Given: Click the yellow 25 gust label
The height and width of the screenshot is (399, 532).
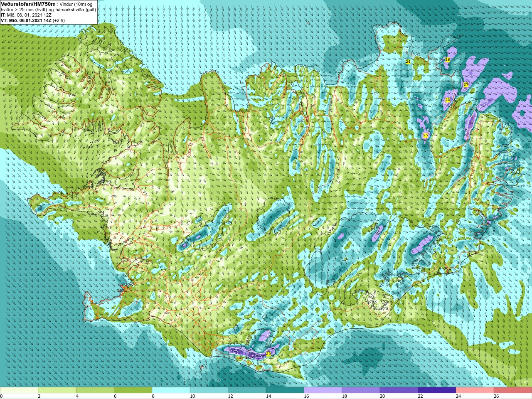Looking at the screenshot, I should [x=425, y=135].
